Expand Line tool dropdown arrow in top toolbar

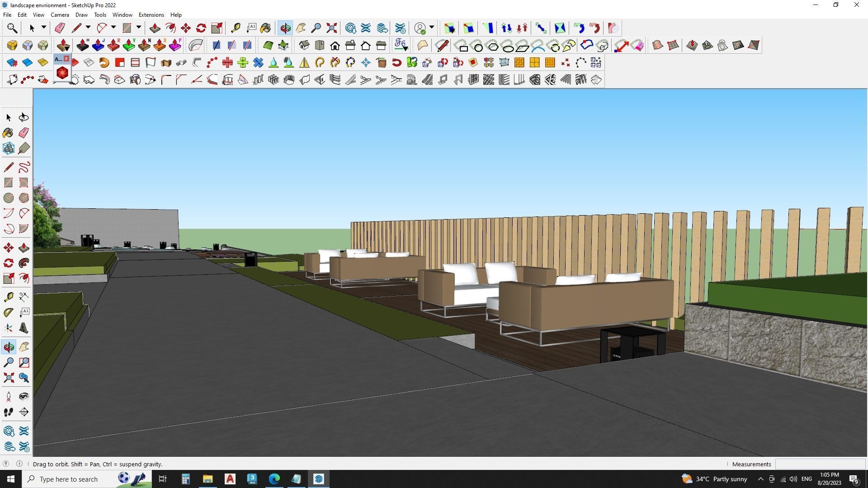click(88, 28)
